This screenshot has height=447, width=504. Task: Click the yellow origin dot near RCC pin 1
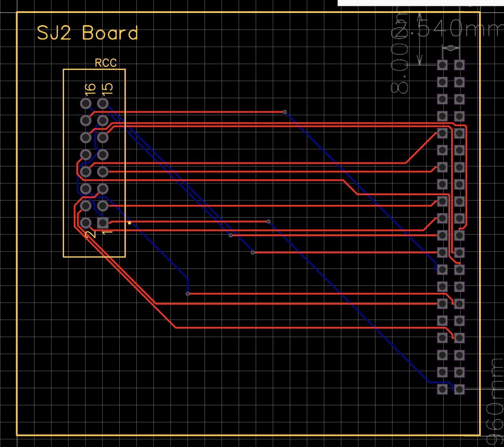point(130,223)
